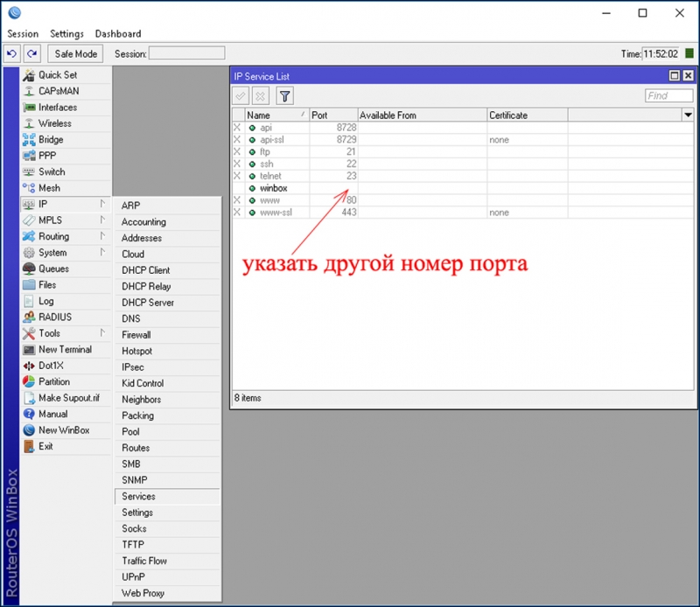Click the disable X icon in IP Service List
This screenshot has height=607, width=700.
click(261, 96)
